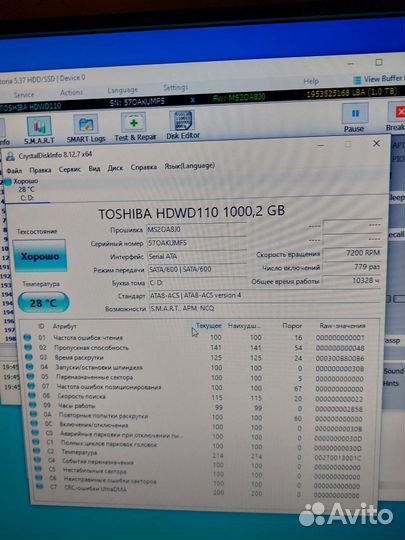
Task: Click the Текущее column header
Action: (209, 325)
